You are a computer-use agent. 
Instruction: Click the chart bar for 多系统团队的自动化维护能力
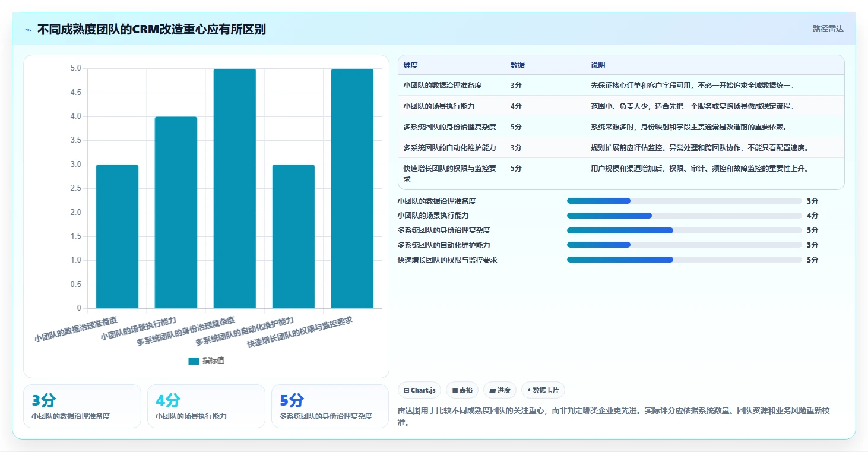(293, 236)
